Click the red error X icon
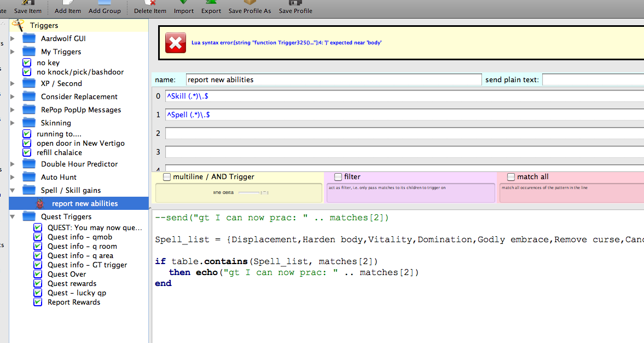The height and width of the screenshot is (343, 644). coord(176,43)
